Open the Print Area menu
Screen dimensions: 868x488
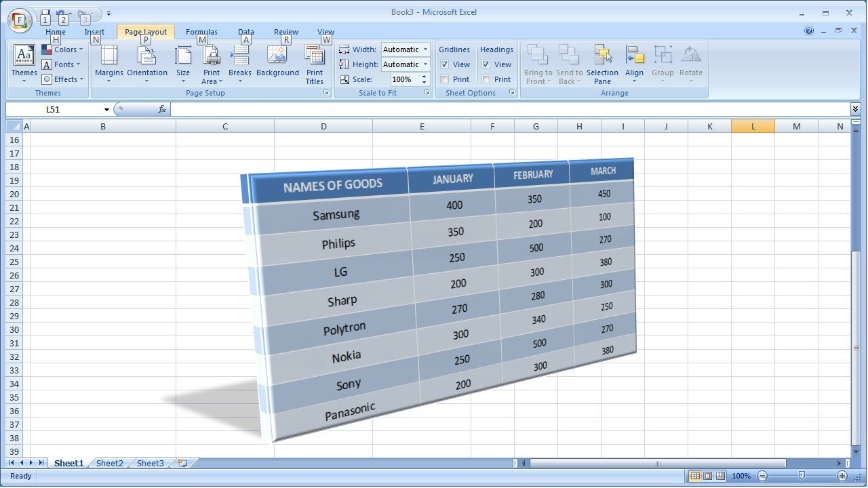click(x=212, y=65)
